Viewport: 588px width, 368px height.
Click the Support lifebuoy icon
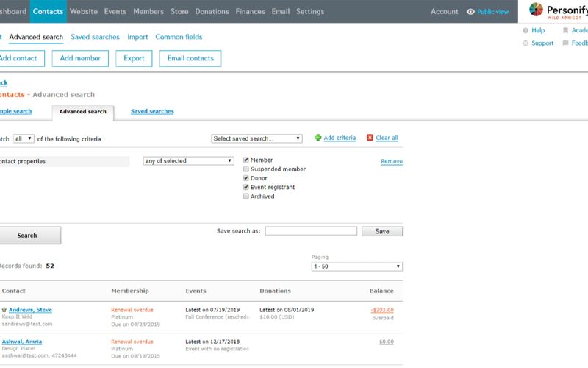coord(525,43)
